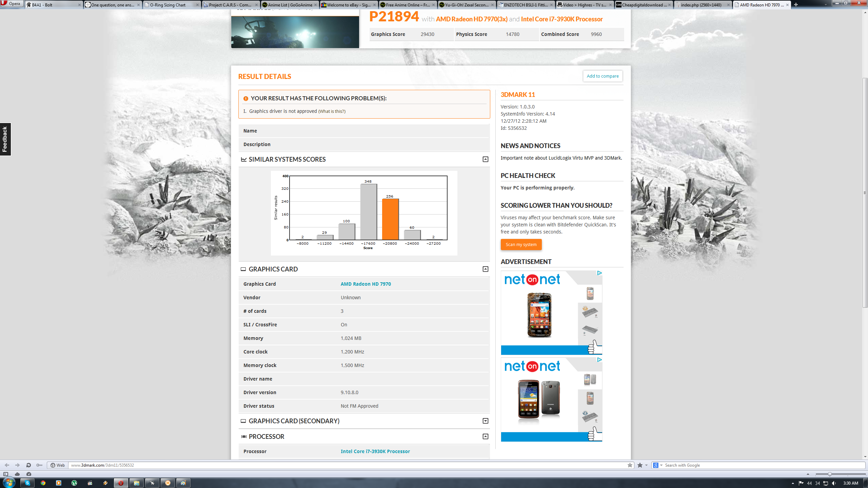The width and height of the screenshot is (868, 488).
Task: Open the media player taskbar icon
Action: click(x=59, y=483)
